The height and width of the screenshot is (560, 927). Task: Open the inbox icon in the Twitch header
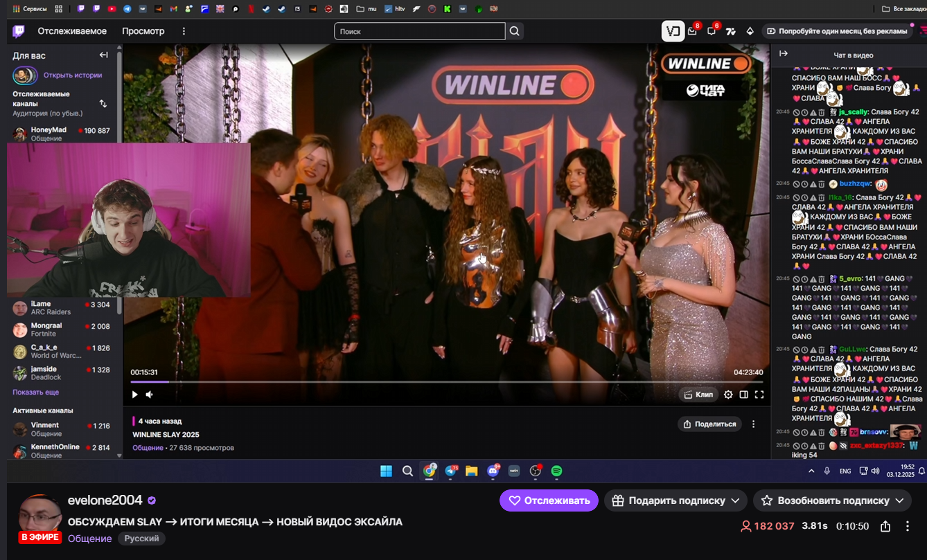click(x=692, y=31)
